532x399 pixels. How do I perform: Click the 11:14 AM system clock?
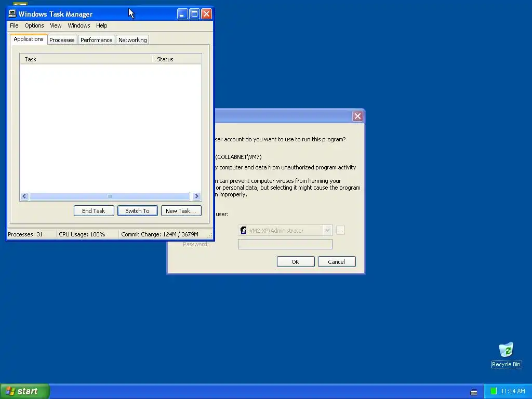(x=513, y=391)
